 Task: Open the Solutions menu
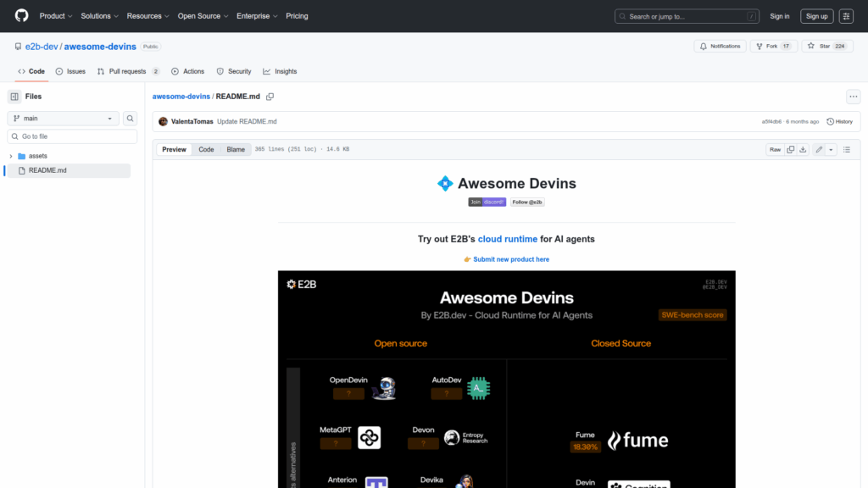point(100,16)
